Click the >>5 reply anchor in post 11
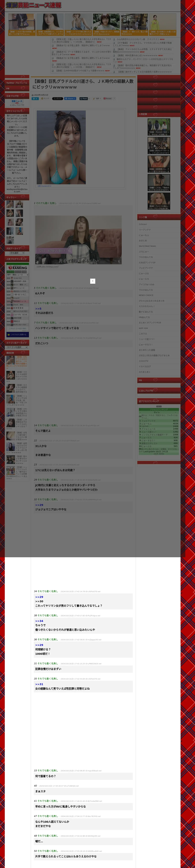Screen dimensions: 195x868 click(38, 309)
